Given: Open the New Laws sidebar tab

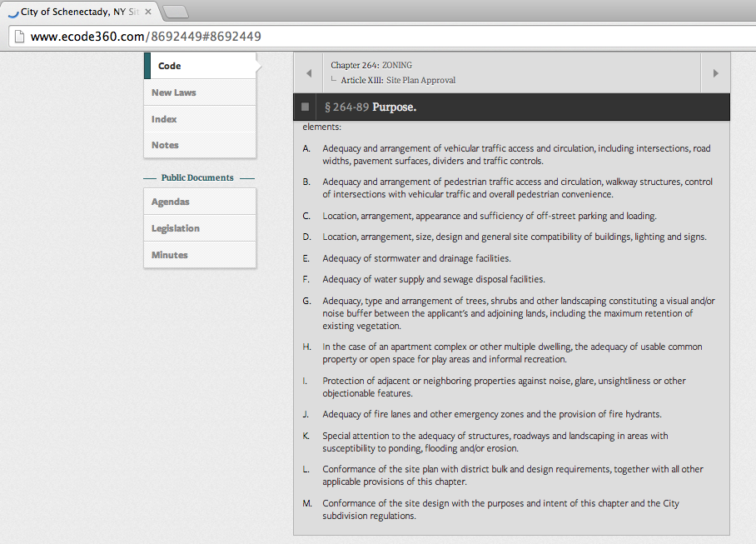Looking at the screenshot, I should click(200, 92).
